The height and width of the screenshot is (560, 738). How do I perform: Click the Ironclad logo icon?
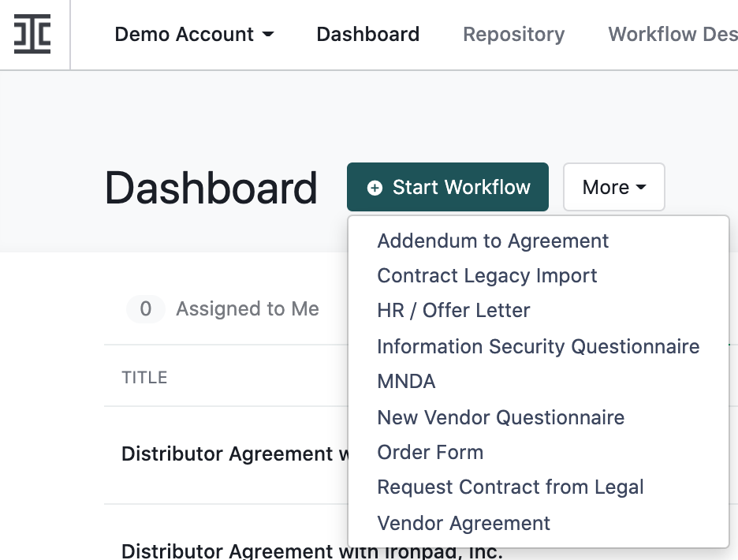(32, 34)
